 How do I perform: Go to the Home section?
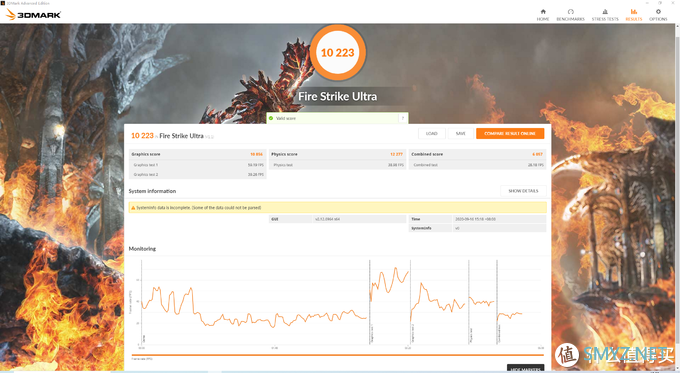[543, 15]
